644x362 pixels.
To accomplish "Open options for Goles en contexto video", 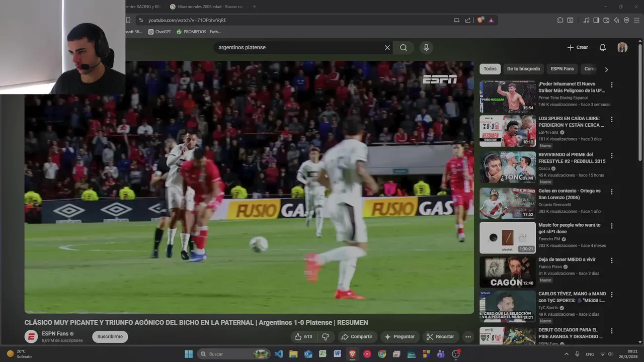I will tap(612, 192).
